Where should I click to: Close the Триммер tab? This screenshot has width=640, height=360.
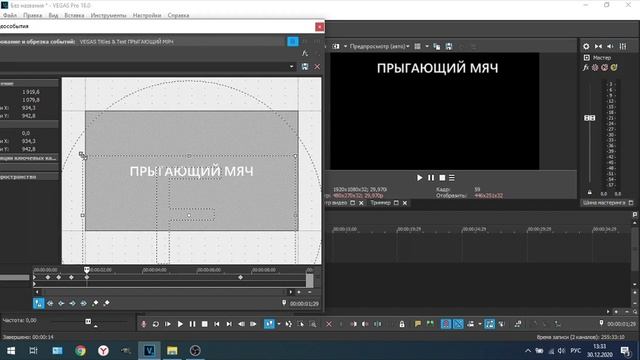pos(405,203)
